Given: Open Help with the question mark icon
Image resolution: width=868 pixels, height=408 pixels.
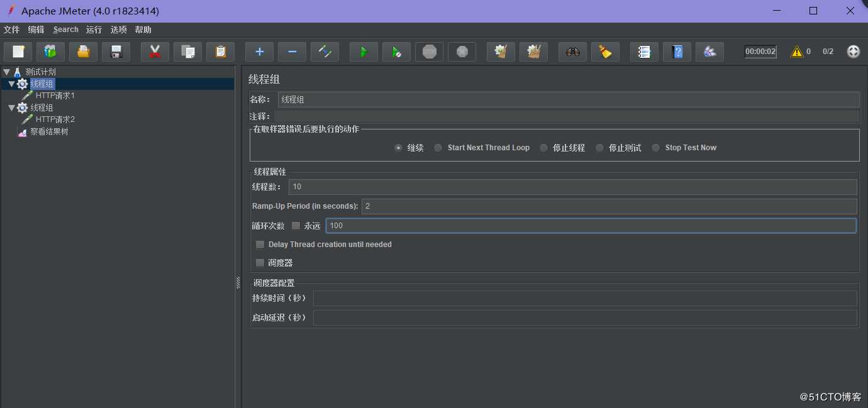Looking at the screenshot, I should [677, 52].
